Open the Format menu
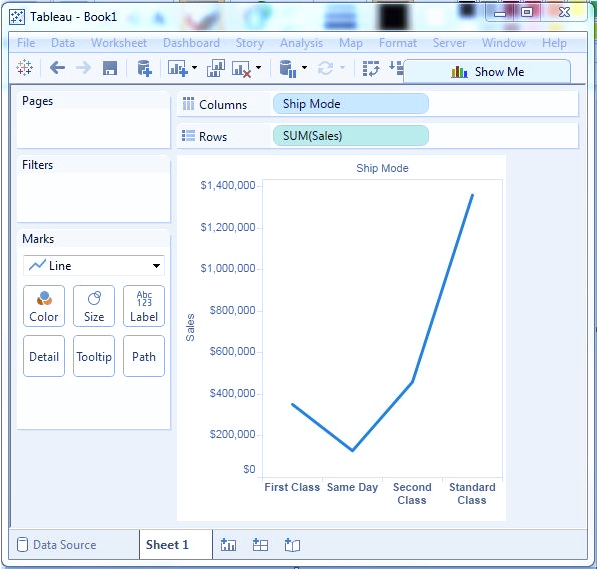The width and height of the screenshot is (600, 569). [398, 43]
